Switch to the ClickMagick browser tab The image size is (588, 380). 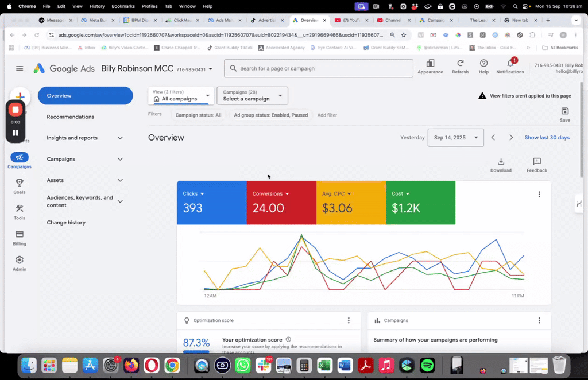tap(182, 20)
